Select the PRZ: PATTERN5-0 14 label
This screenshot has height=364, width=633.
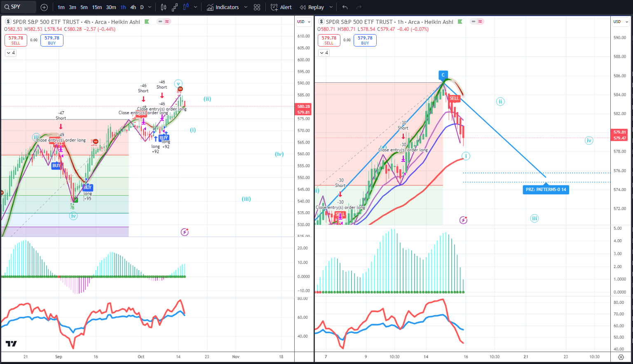pos(546,190)
